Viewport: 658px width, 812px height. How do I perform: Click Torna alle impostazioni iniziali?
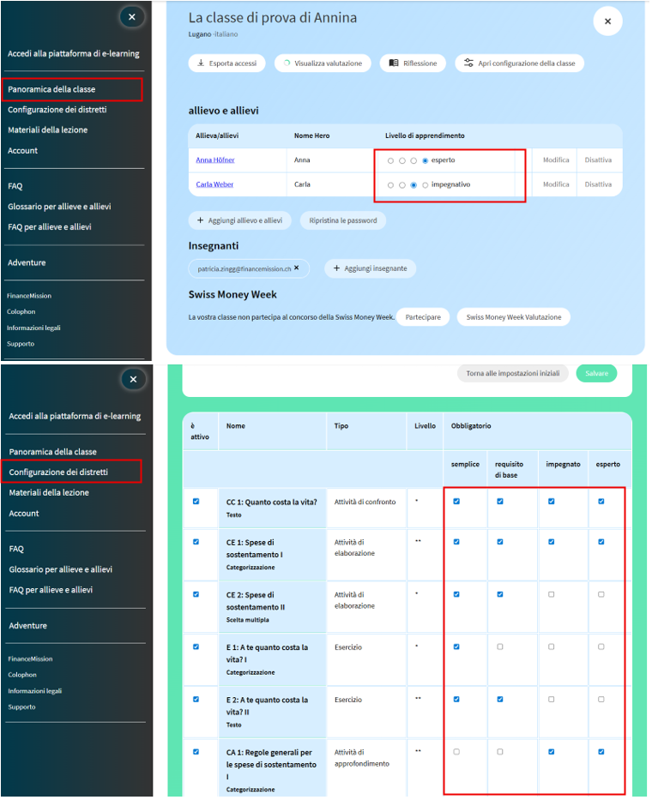512,374
